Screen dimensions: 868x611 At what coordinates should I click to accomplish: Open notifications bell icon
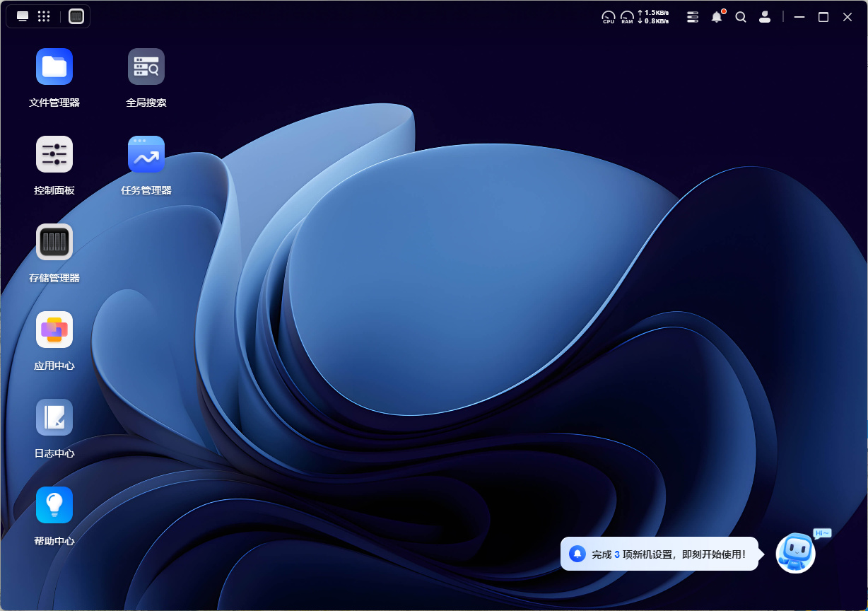[717, 17]
